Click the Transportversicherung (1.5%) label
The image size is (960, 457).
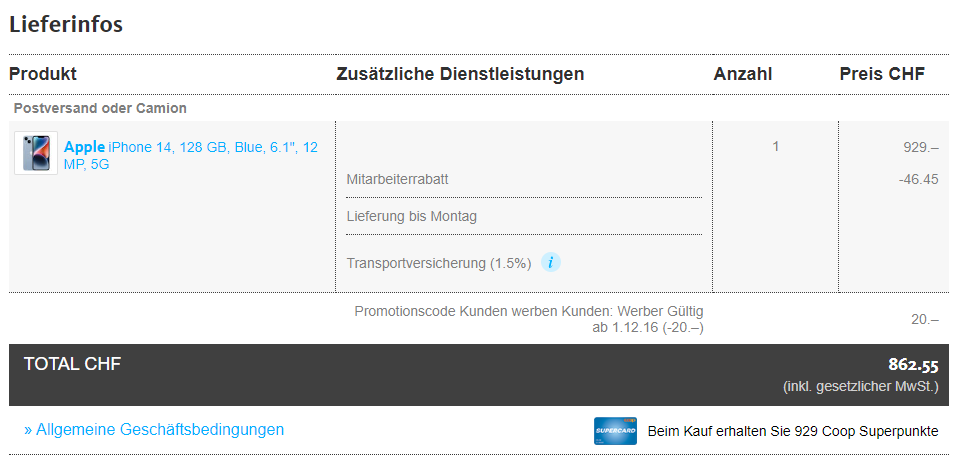(439, 263)
